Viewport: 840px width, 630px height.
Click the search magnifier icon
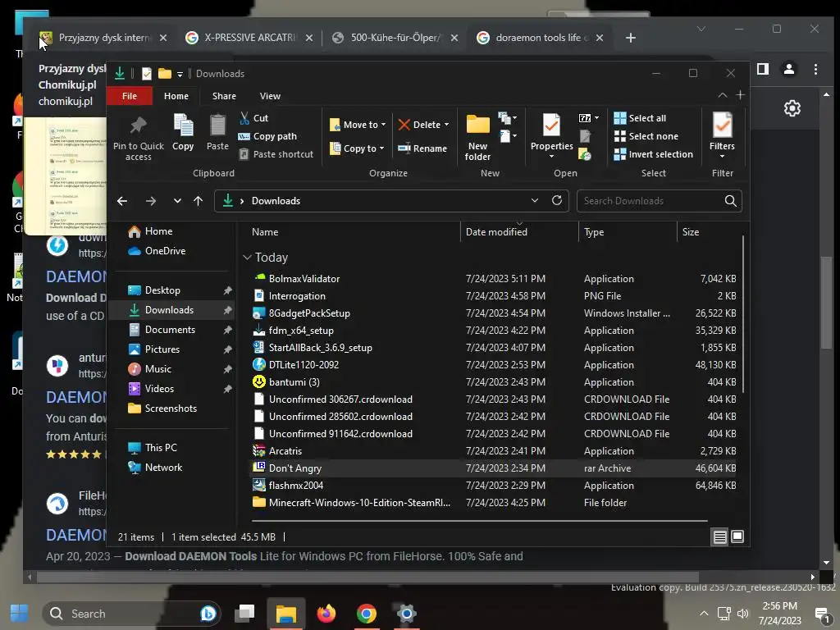pos(730,201)
